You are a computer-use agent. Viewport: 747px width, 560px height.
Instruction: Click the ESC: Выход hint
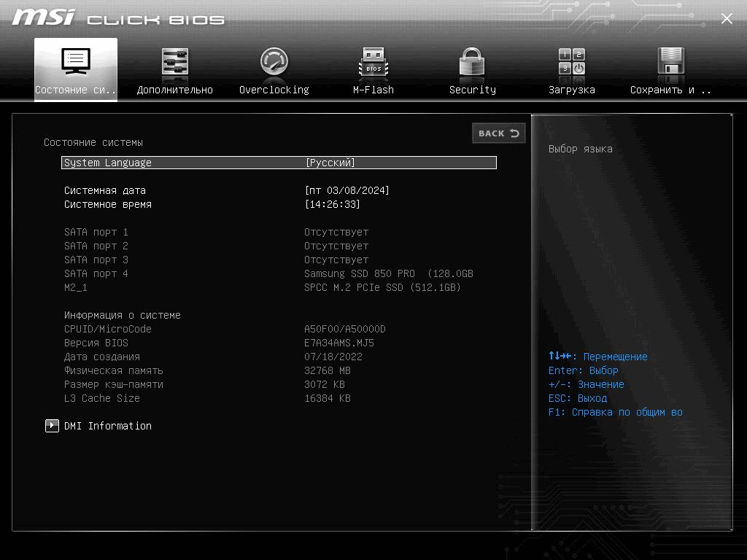point(578,397)
